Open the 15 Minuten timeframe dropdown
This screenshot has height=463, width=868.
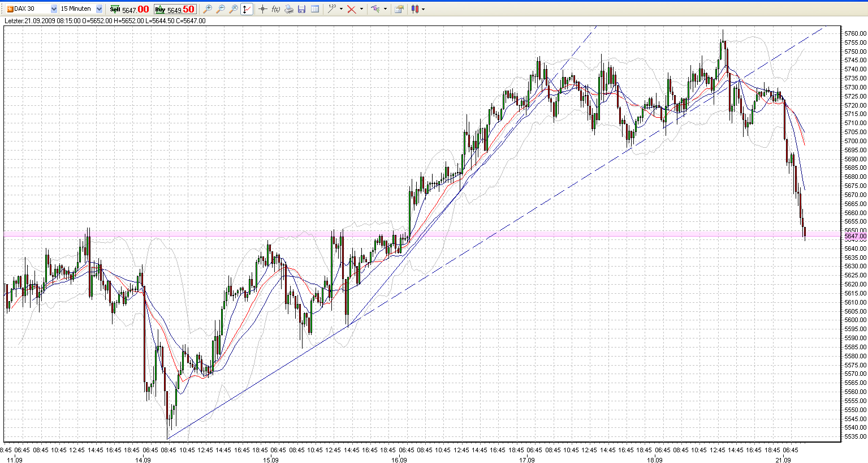(x=100, y=9)
